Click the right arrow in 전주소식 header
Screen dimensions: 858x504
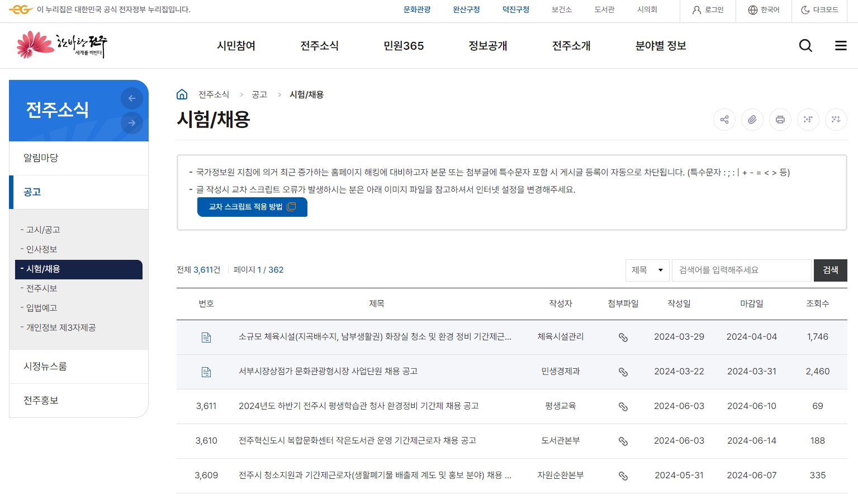pyautogui.click(x=132, y=123)
